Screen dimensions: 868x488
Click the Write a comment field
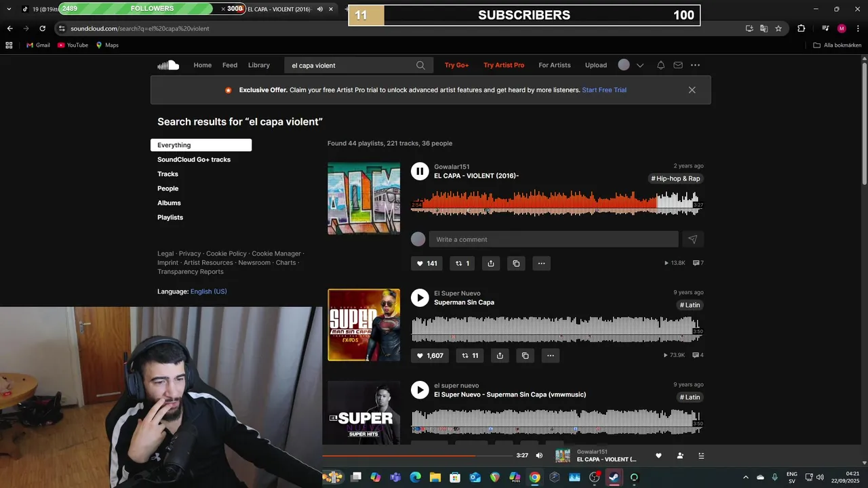(554, 239)
